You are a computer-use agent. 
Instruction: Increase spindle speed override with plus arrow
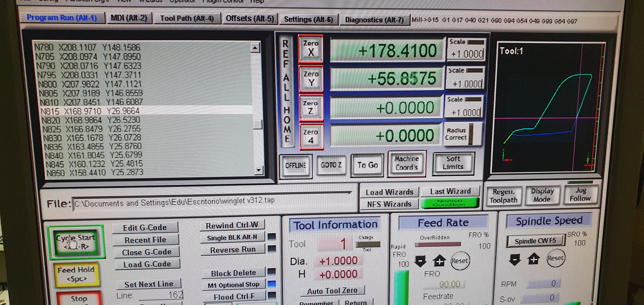coord(533,259)
